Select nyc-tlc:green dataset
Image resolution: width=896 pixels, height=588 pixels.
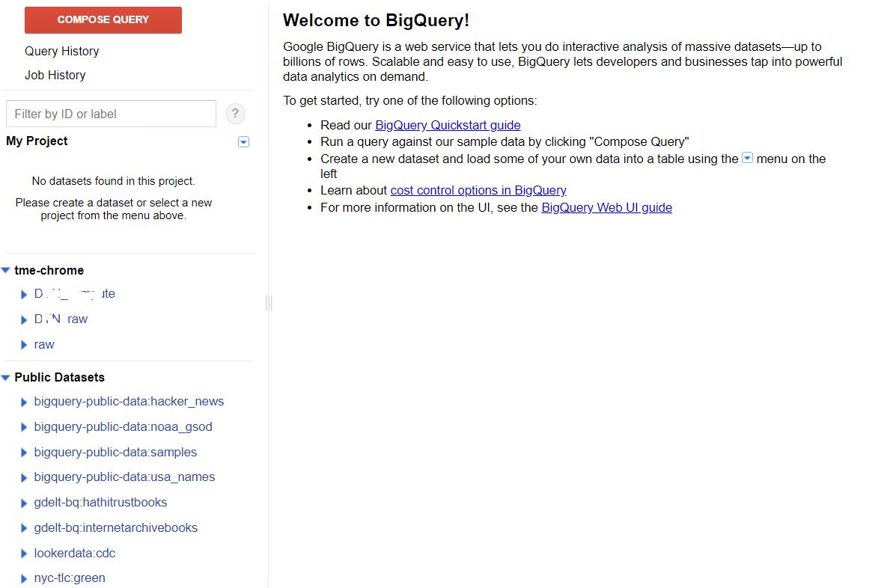(x=70, y=578)
